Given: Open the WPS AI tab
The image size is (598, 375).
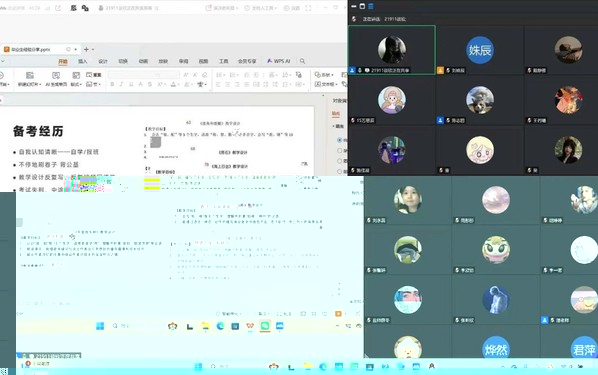Looking at the screenshot, I should coord(279,61).
